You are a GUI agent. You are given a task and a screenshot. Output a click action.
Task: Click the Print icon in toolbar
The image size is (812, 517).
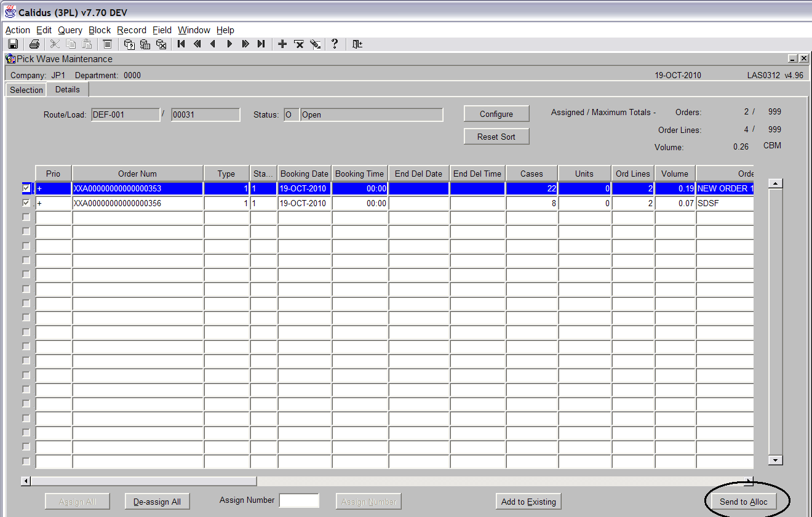point(34,44)
